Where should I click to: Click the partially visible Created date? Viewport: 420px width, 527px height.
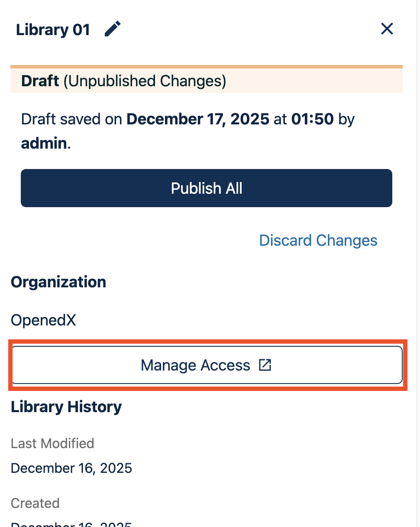(x=71, y=524)
